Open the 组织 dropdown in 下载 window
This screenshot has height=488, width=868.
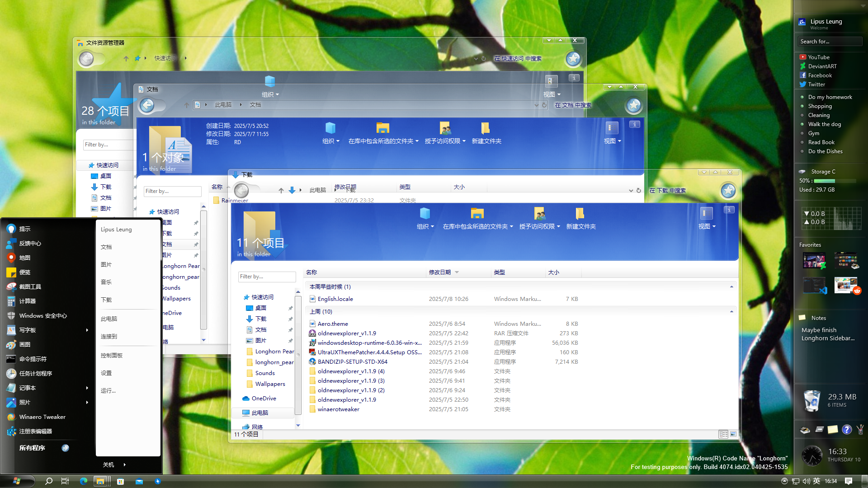click(x=425, y=226)
